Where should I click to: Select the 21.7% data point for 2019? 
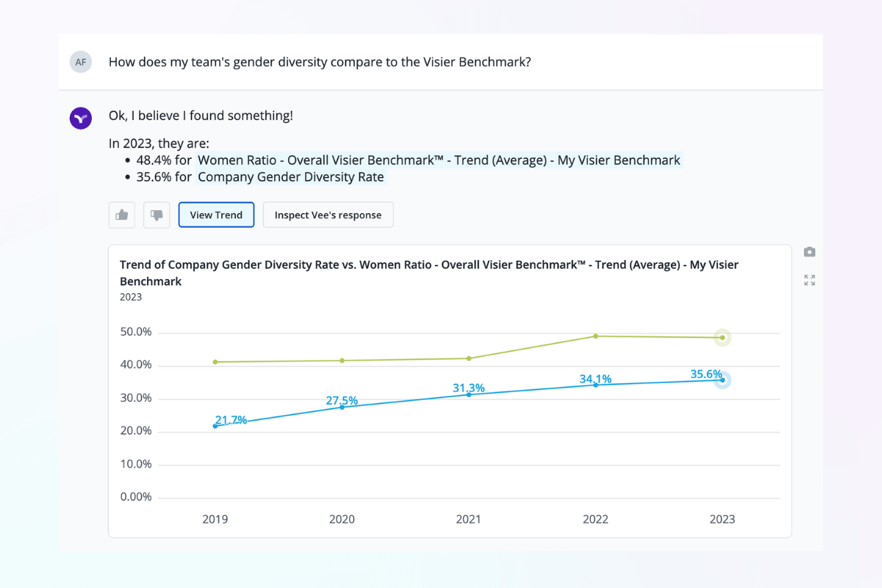click(215, 426)
